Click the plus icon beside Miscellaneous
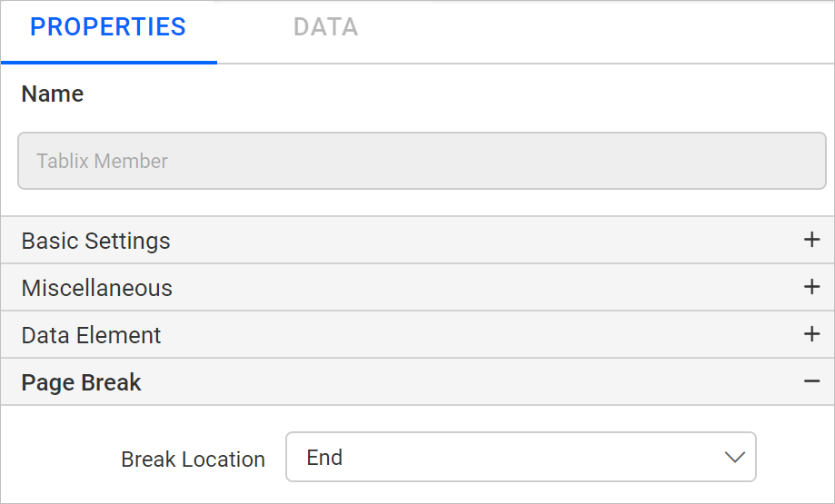Image resolution: width=835 pixels, height=504 pixels. pos(811,287)
